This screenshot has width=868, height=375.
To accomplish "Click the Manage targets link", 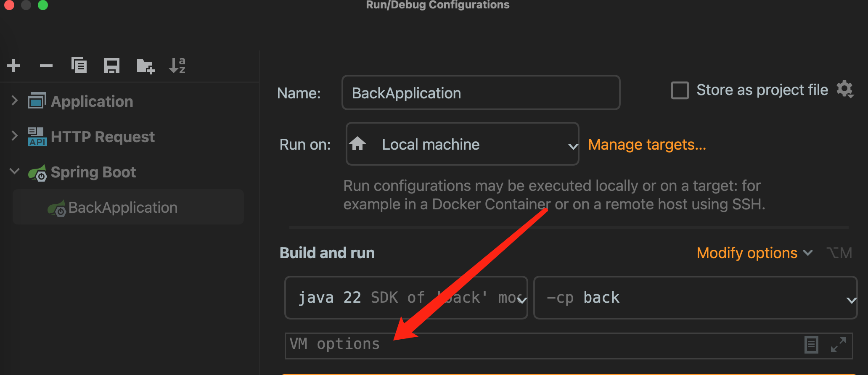I will [647, 145].
